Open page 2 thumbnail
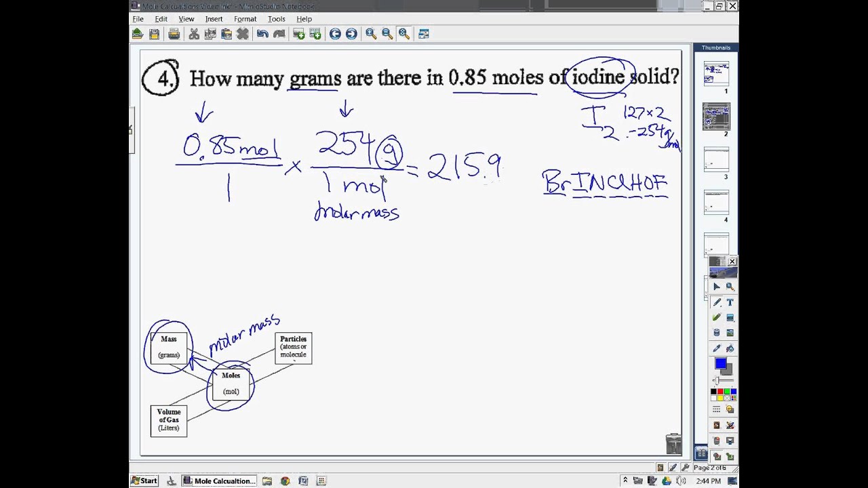 [716, 117]
